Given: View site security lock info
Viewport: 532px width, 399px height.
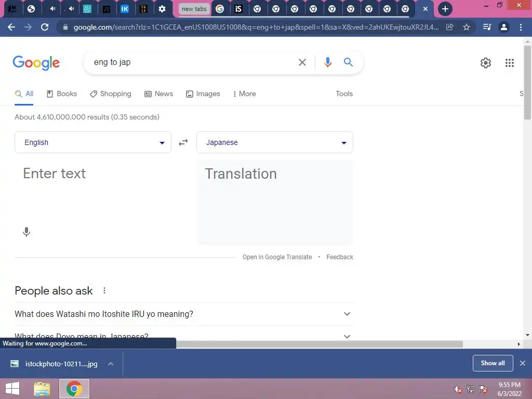Looking at the screenshot, I should click(x=65, y=27).
